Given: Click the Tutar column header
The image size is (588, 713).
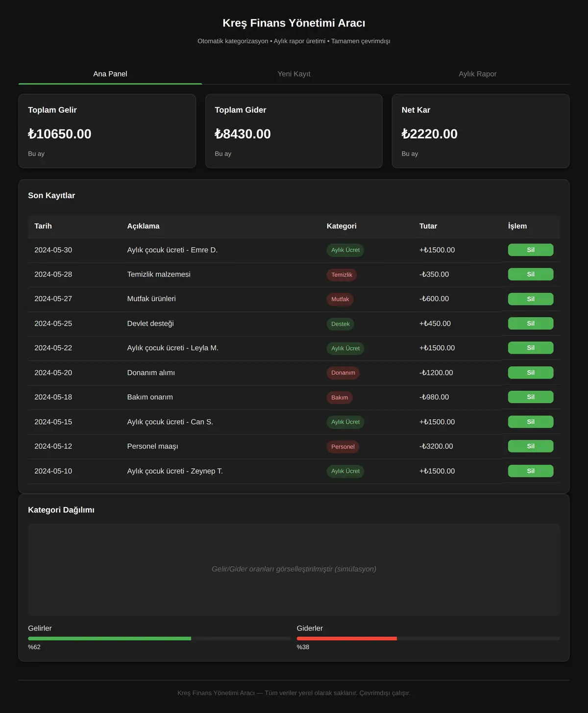Looking at the screenshot, I should click(x=428, y=226).
